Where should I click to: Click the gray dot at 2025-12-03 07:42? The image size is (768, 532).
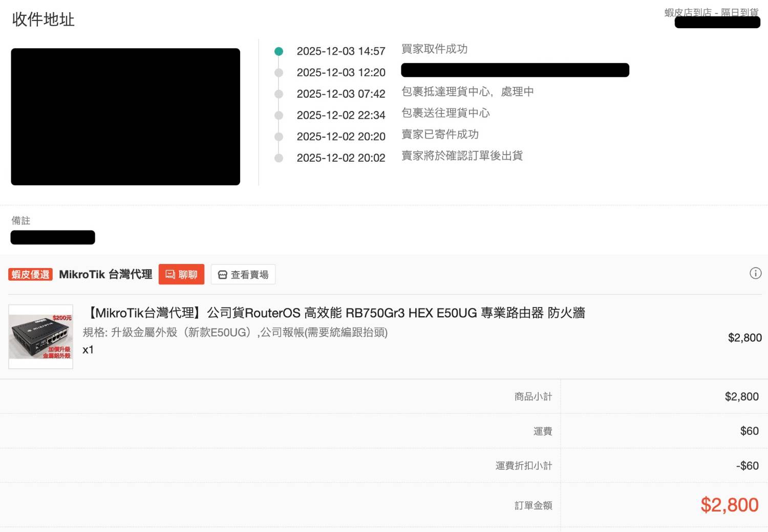coord(279,94)
